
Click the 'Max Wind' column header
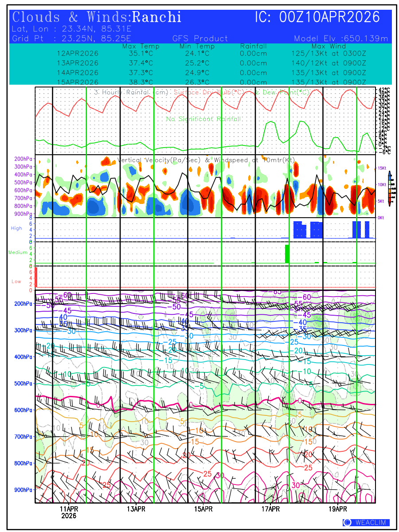(328, 47)
